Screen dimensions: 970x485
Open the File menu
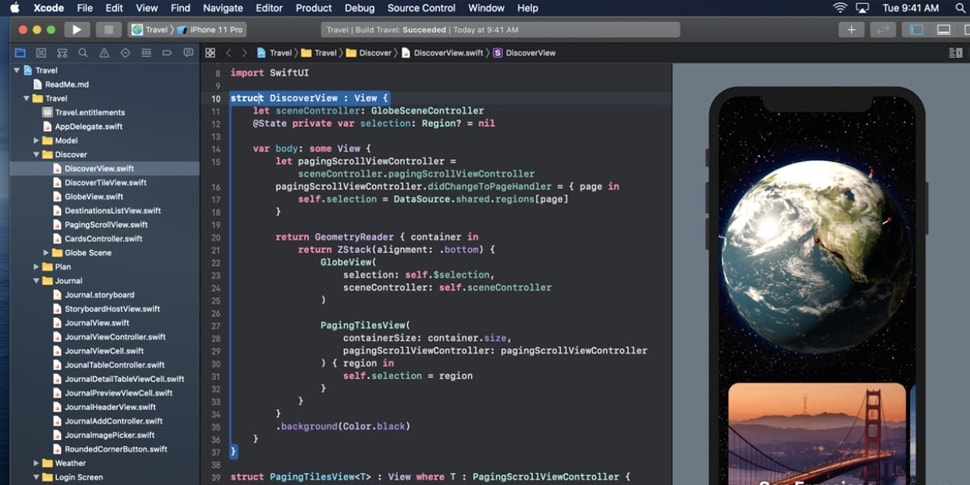[85, 8]
